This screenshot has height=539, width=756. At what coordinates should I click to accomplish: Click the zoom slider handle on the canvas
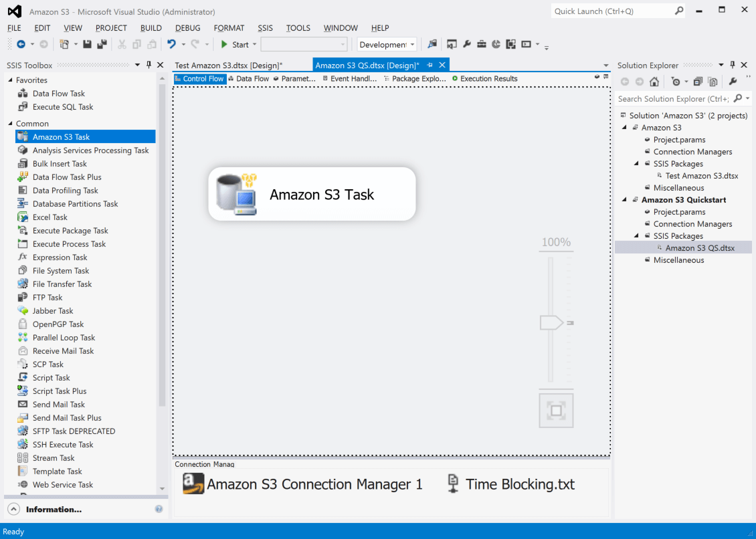551,322
